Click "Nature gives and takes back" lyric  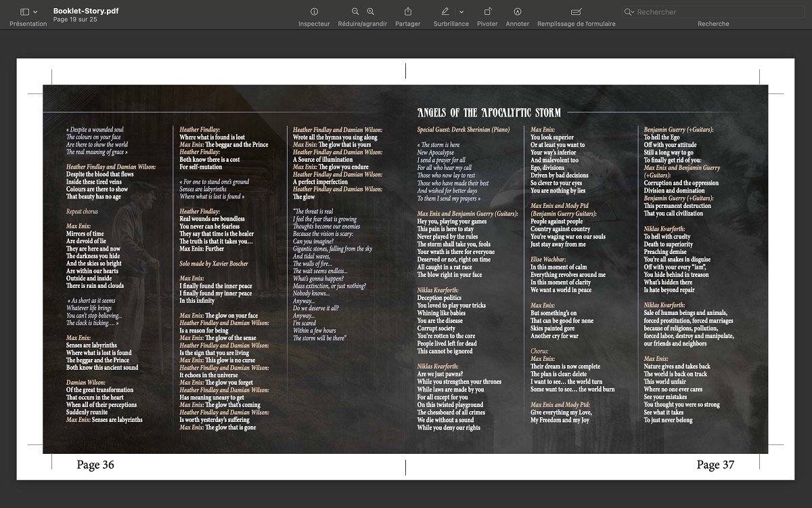(x=677, y=366)
